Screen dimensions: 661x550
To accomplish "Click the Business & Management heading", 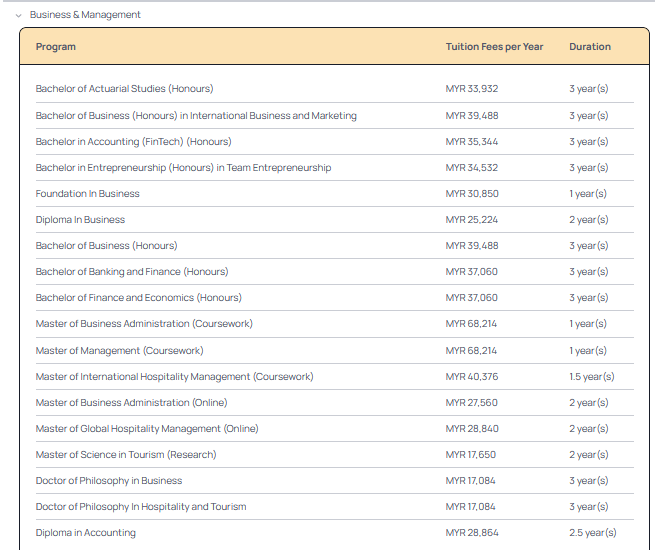I will tap(85, 15).
